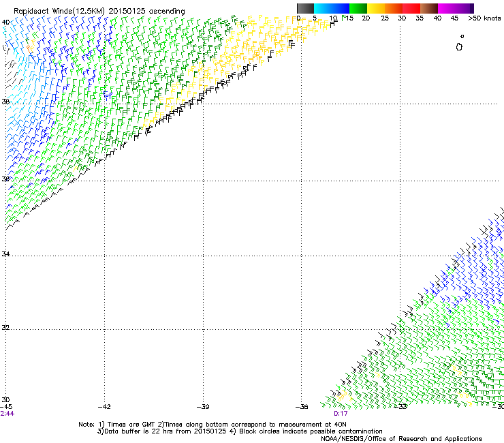Click the '20' legend scale label
The image size is (504, 443).
(x=366, y=18)
